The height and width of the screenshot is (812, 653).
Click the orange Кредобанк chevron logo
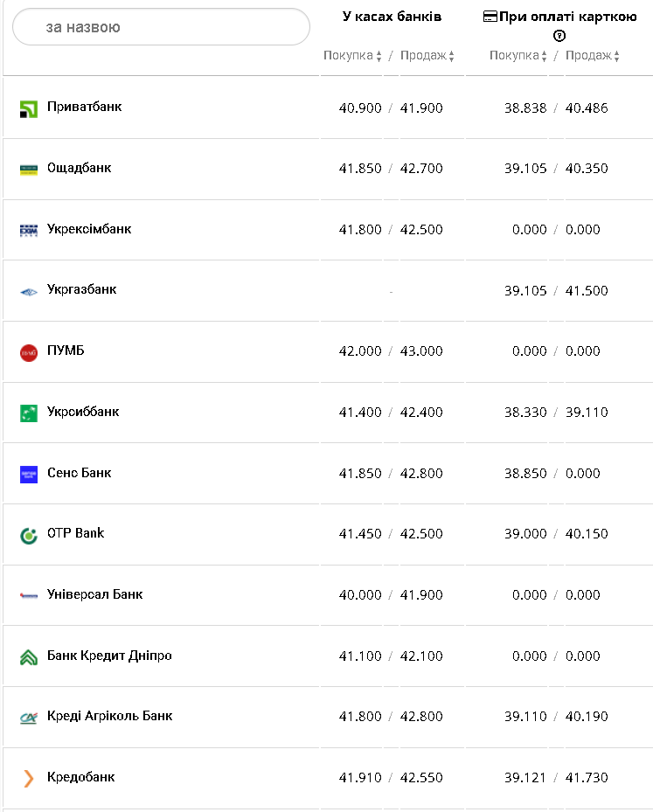tap(29, 778)
